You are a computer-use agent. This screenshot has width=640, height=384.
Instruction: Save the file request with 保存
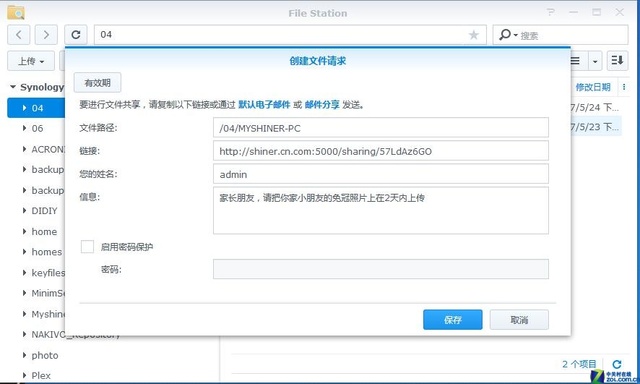click(x=453, y=320)
